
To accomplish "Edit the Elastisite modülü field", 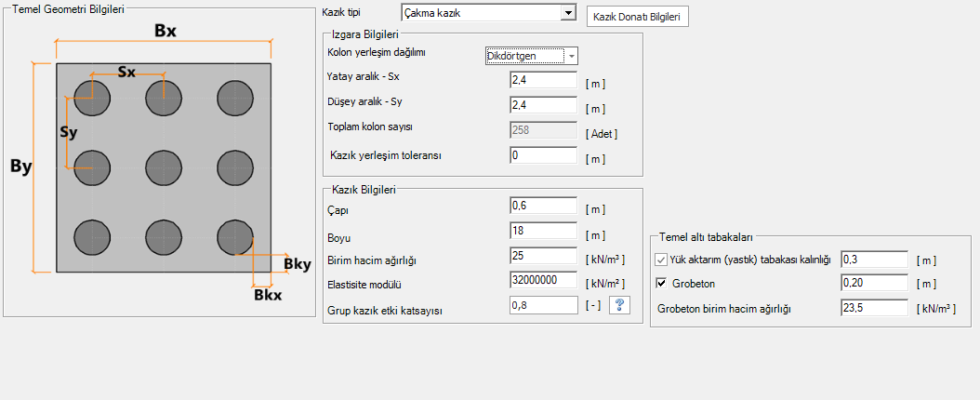I will pos(543,281).
